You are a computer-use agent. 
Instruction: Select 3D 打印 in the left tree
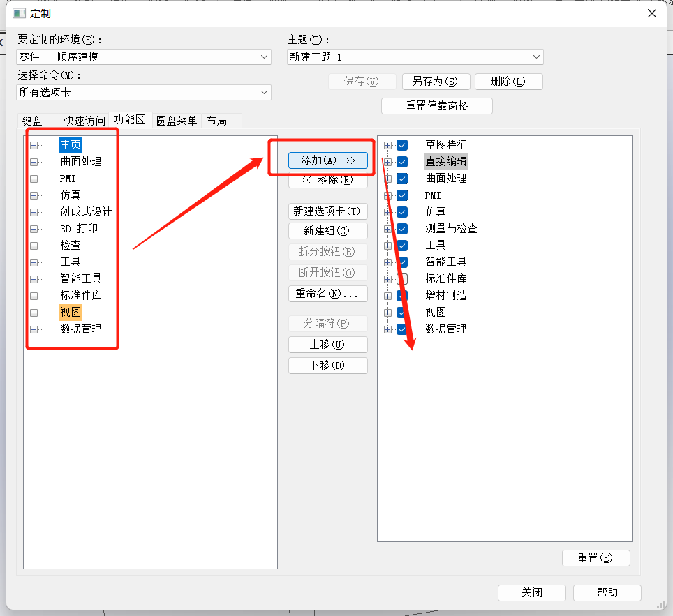(x=79, y=229)
